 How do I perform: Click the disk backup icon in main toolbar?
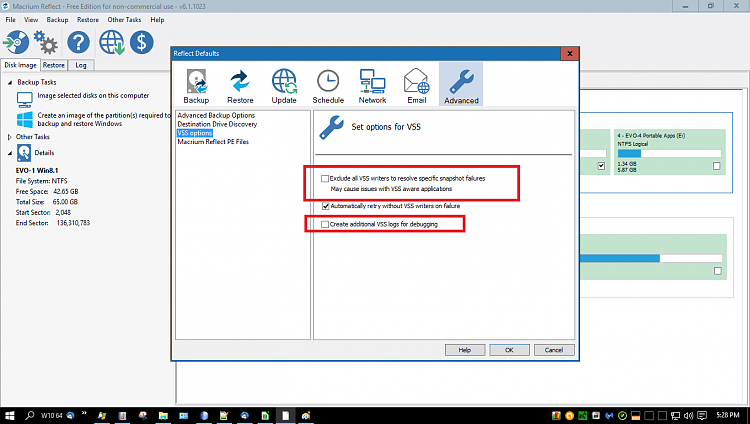point(16,42)
